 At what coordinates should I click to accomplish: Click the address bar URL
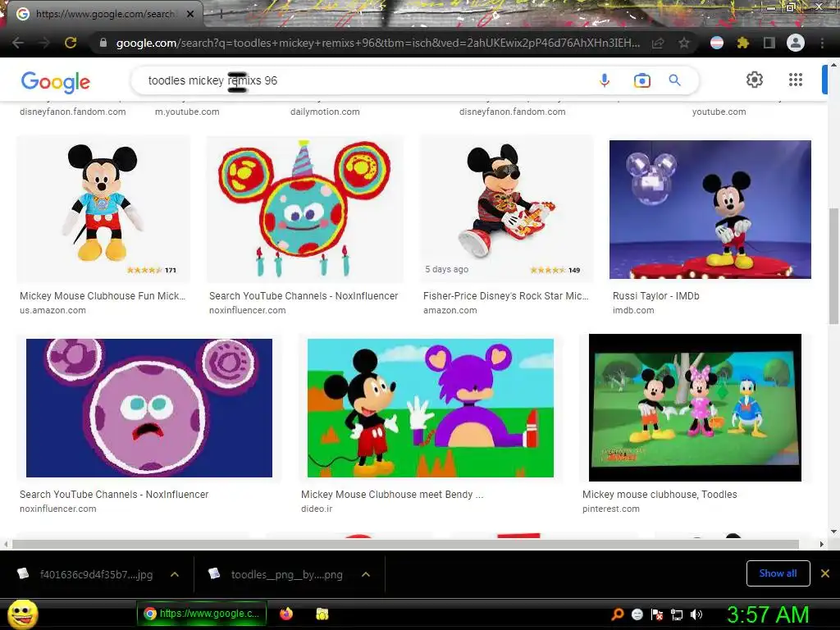pyautogui.click(x=377, y=43)
